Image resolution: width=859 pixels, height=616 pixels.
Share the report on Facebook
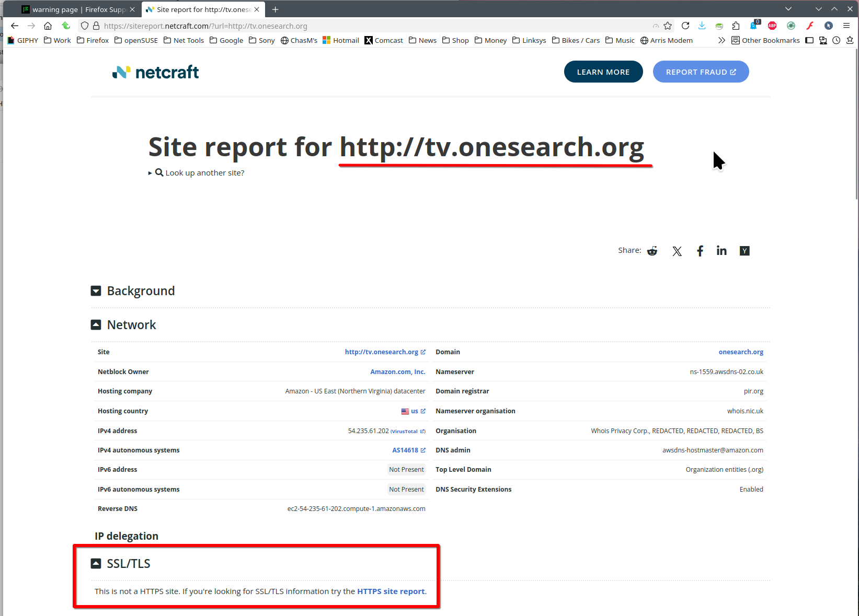coord(700,251)
